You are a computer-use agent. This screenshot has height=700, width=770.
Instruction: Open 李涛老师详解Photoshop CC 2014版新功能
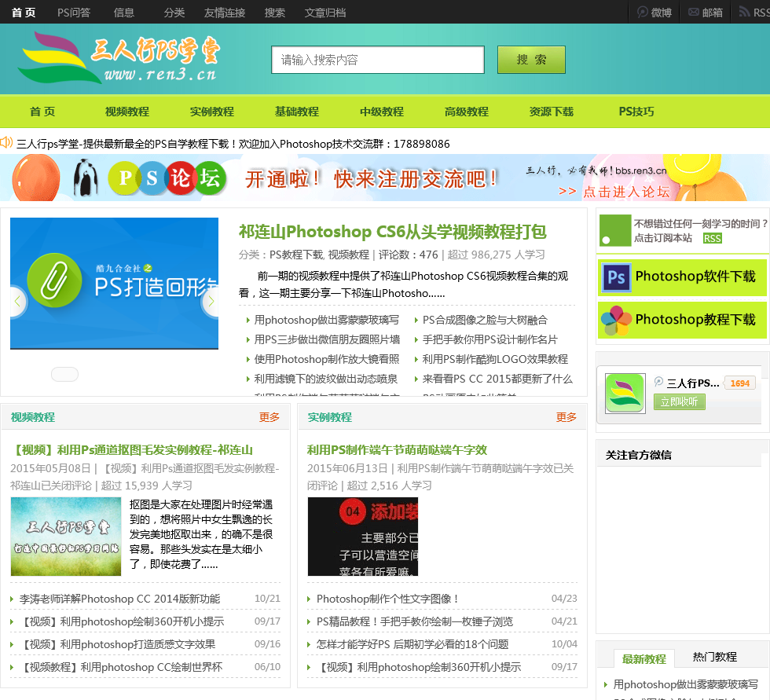click(x=119, y=599)
